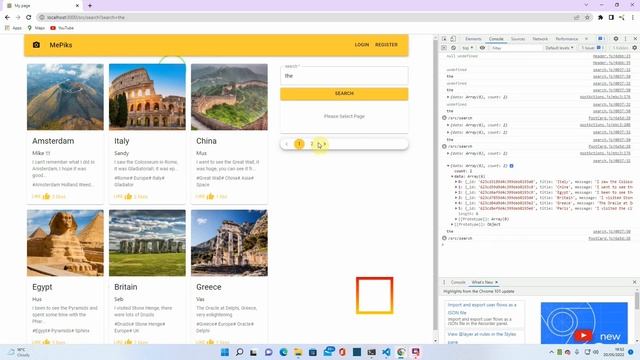
Task: Open Visual Studio Code from taskbar
Action: pos(386,352)
